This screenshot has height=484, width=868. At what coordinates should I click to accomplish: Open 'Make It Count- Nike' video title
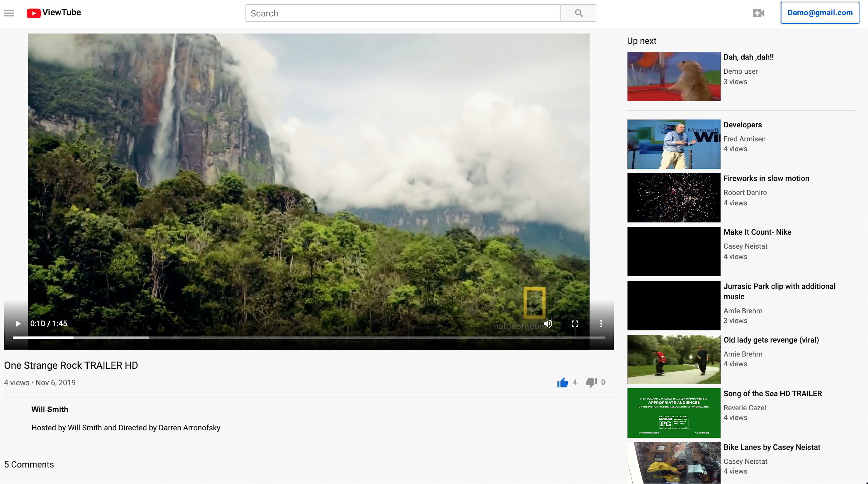(x=757, y=232)
